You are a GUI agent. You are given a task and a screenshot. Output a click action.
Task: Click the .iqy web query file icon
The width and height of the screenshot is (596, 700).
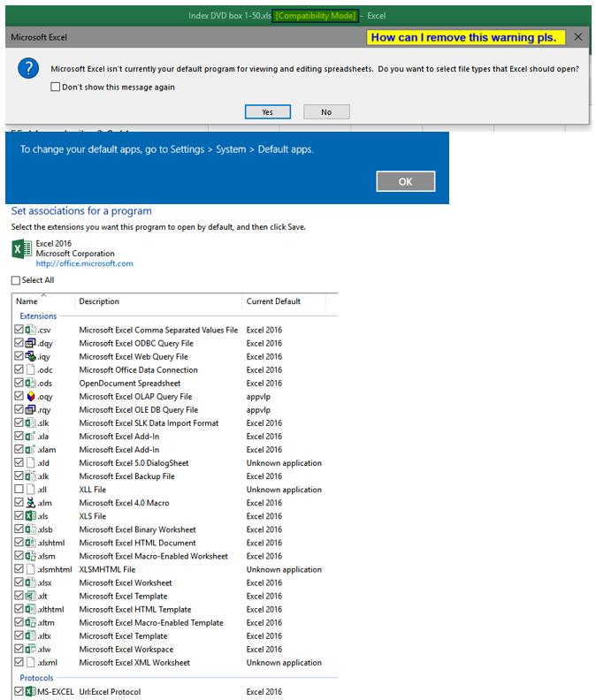click(30, 356)
